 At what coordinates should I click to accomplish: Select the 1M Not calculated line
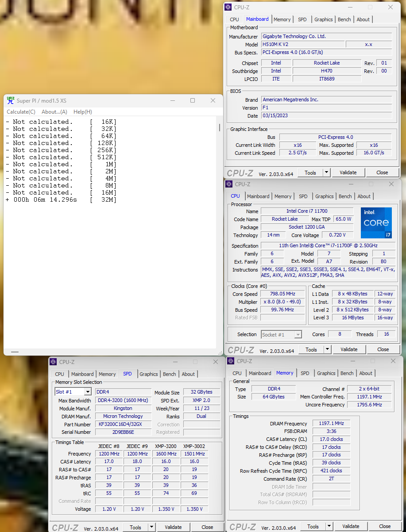61,164
